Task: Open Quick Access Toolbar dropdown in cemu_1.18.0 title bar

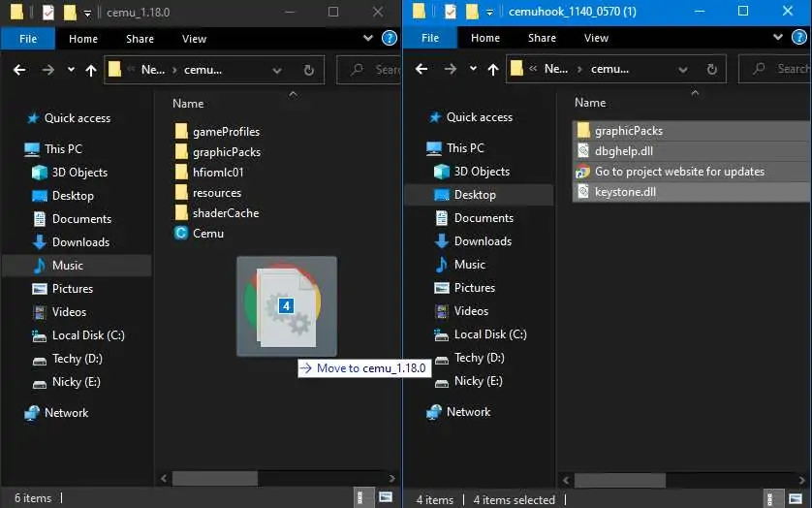Action: [87, 13]
